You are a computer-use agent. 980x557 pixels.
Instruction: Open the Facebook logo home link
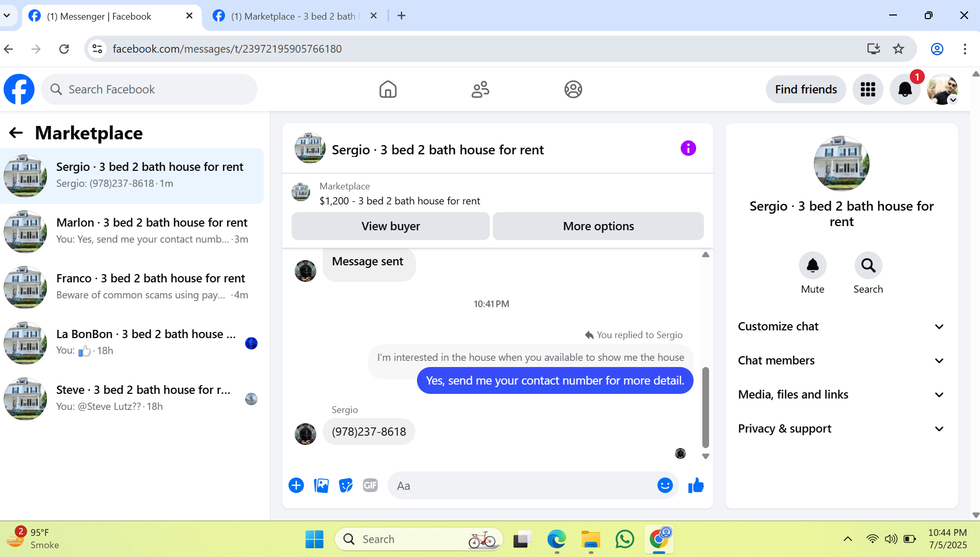19,89
